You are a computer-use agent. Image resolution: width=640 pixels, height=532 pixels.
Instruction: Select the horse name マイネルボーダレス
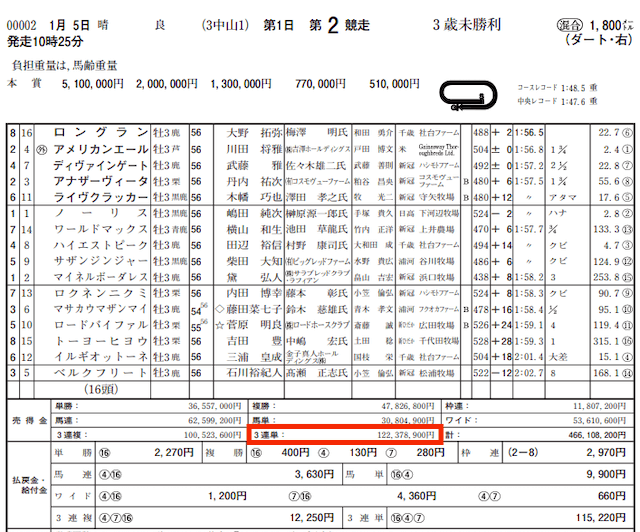coord(100,277)
